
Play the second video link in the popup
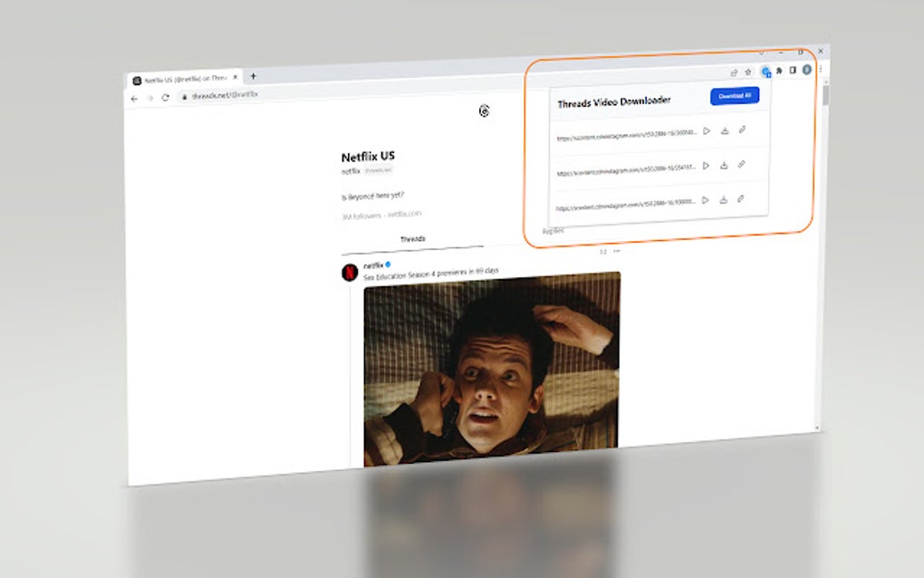706,166
